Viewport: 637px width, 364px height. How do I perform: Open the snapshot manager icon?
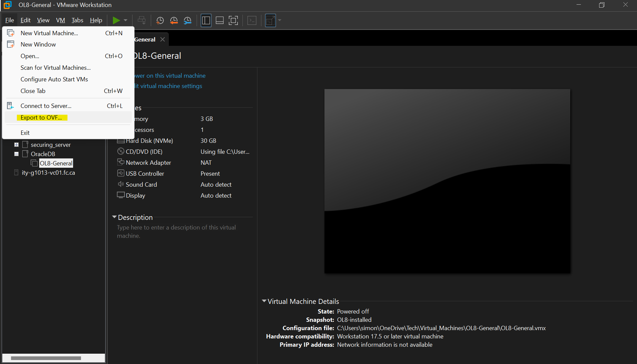pyautogui.click(x=188, y=20)
